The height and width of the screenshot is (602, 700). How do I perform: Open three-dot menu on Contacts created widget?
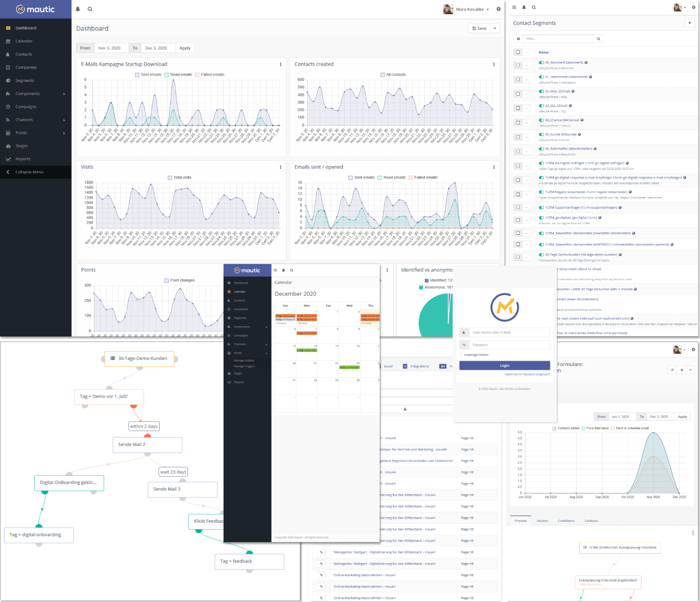(494, 64)
